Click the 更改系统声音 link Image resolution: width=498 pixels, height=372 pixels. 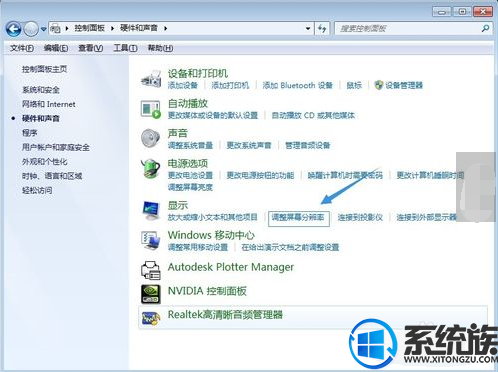(x=249, y=145)
